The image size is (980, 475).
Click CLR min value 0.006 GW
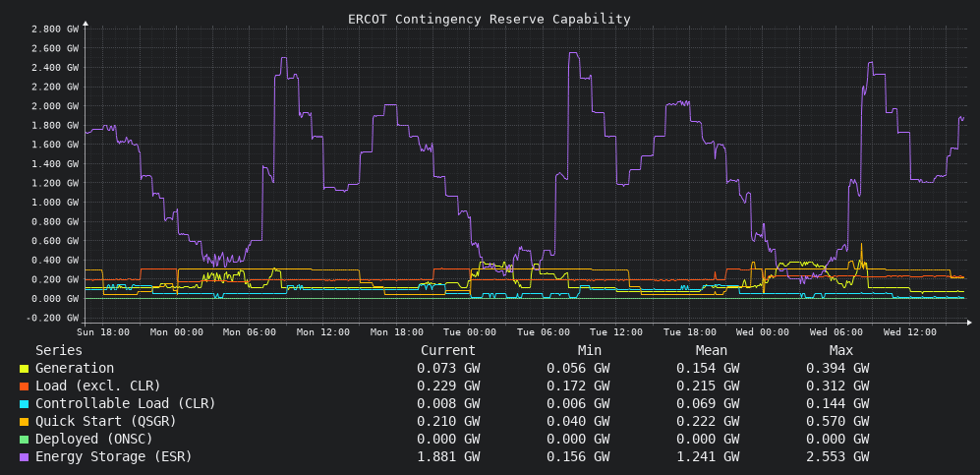tap(578, 404)
